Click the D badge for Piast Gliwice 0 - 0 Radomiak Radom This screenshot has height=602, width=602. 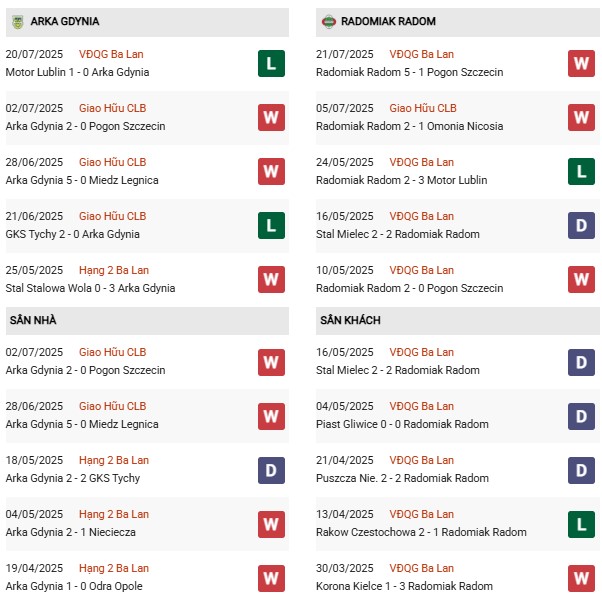581,416
